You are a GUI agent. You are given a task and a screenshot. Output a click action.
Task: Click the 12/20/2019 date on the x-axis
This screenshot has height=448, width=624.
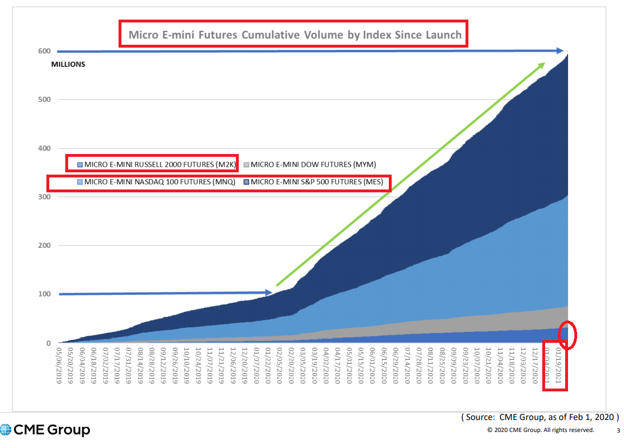tap(244, 366)
